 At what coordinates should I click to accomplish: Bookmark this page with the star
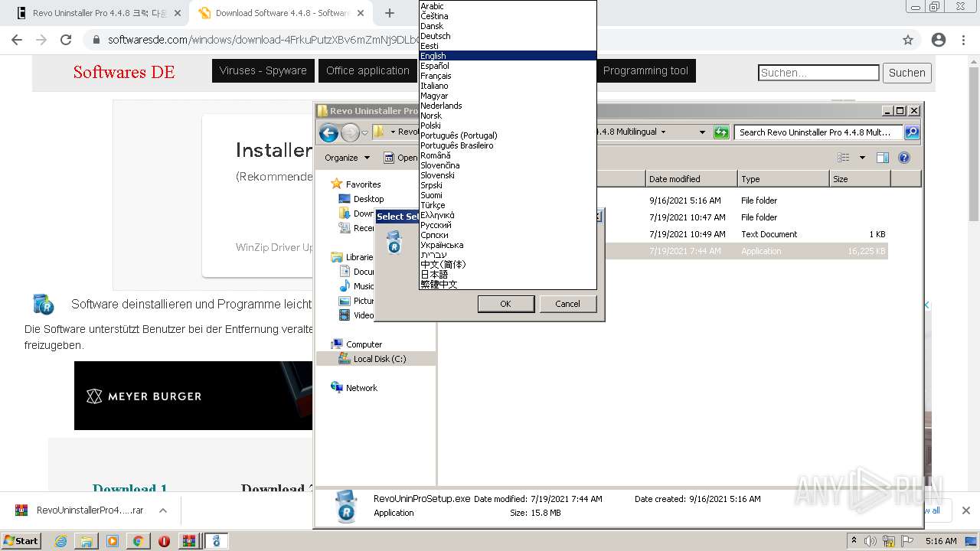(x=908, y=40)
